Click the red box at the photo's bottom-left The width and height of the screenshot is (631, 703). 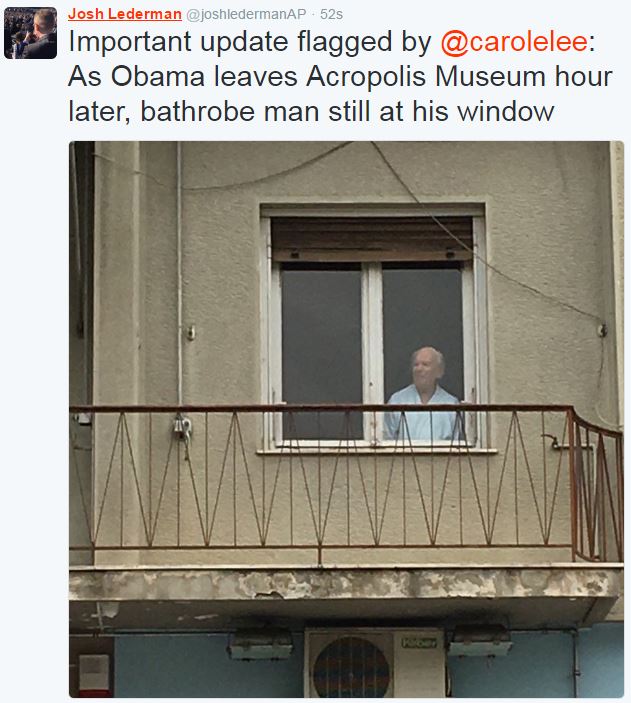94,675
